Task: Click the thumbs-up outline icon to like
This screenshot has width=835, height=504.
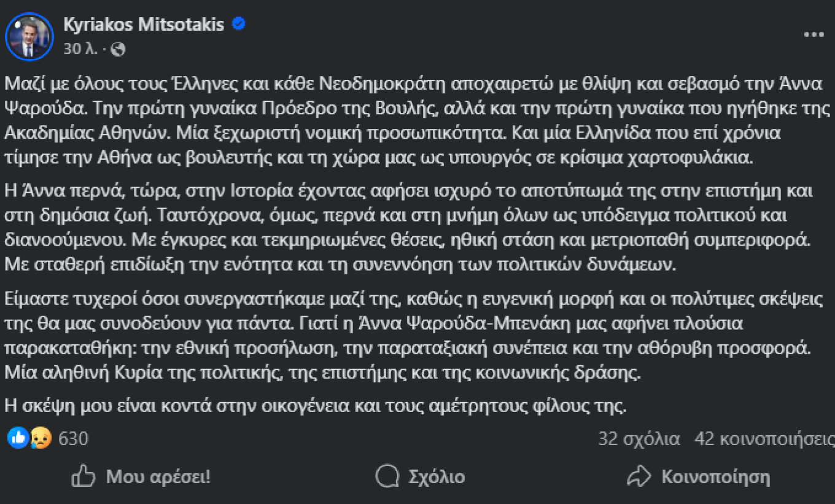Action: (x=83, y=476)
